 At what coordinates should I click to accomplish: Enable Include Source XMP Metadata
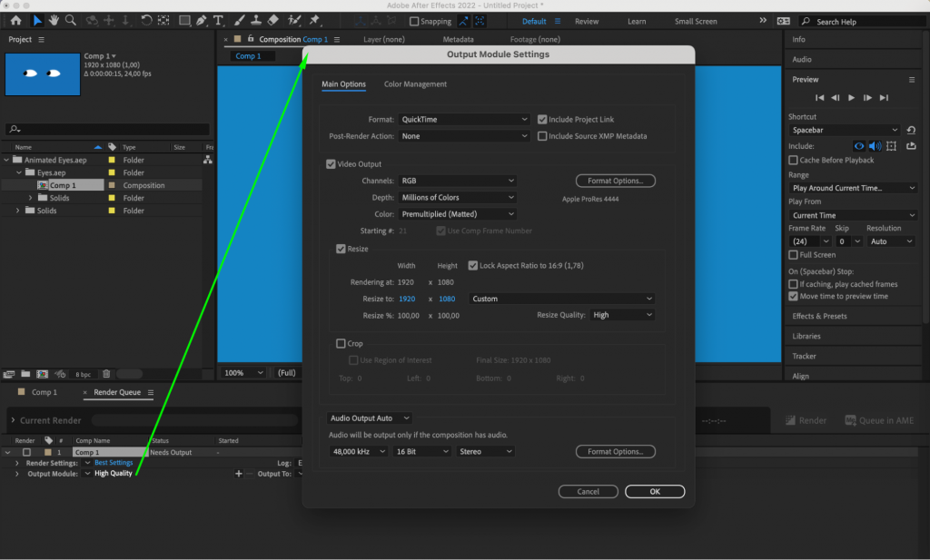pos(543,135)
